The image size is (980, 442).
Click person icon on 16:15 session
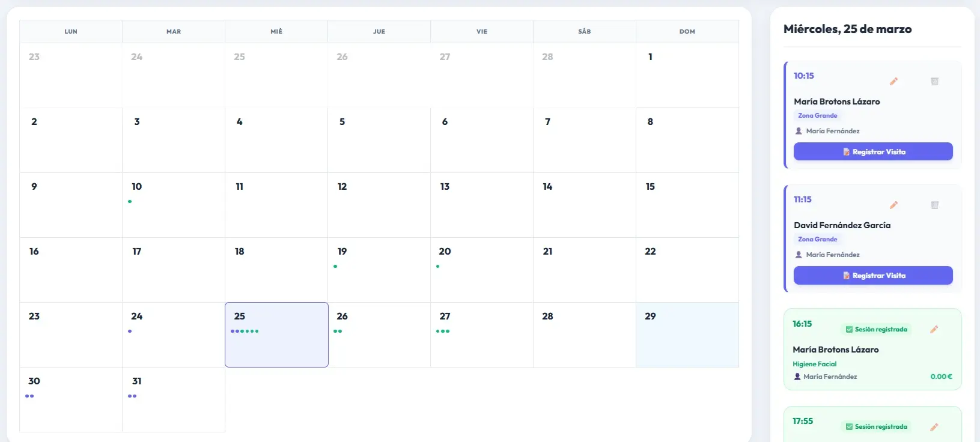tap(797, 377)
